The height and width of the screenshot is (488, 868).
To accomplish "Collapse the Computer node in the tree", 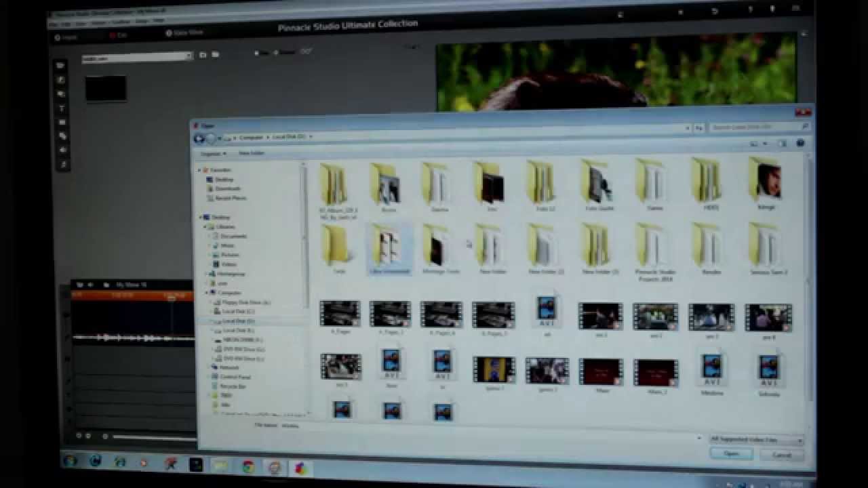I will [207, 293].
